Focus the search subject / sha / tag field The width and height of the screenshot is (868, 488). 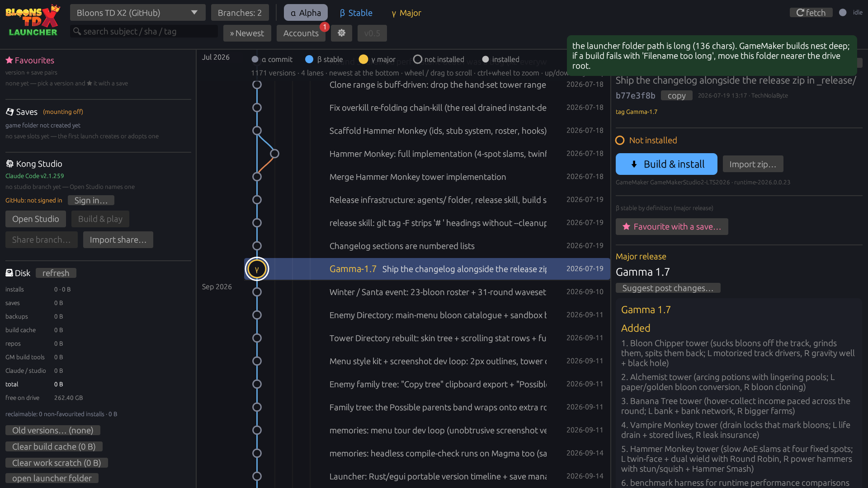144,31
